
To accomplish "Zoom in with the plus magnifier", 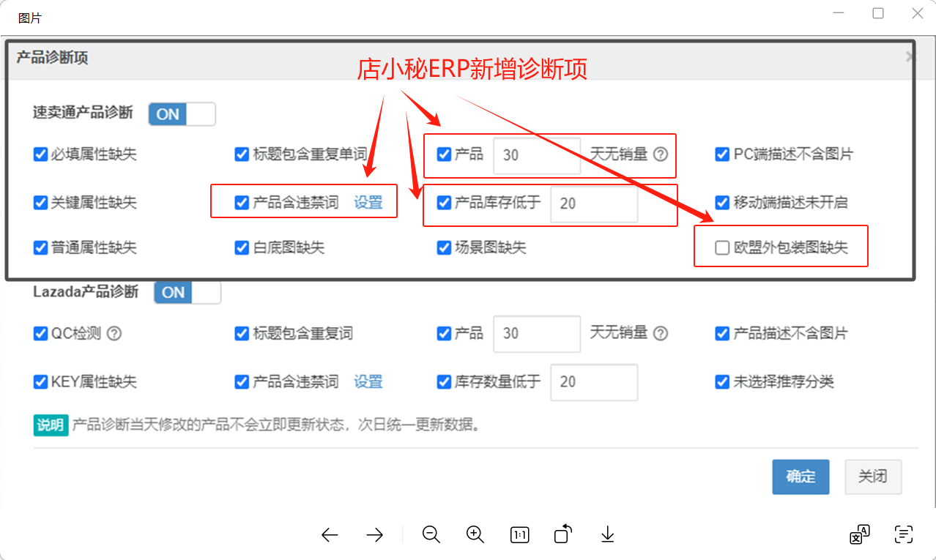I will (x=475, y=534).
